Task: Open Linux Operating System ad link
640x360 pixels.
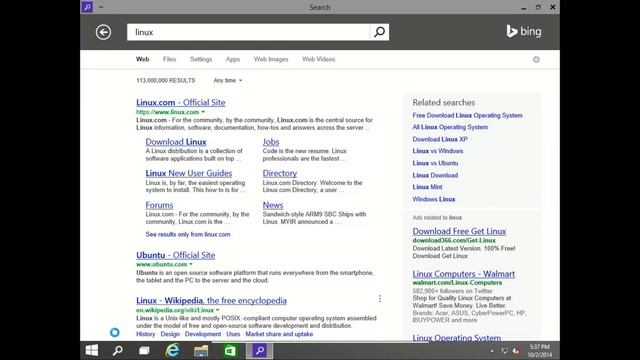Action: [x=456, y=338]
